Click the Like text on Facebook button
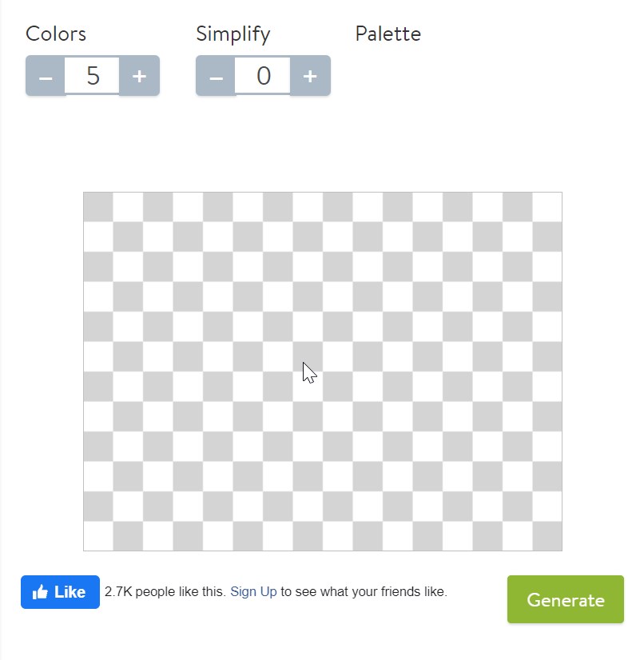 tap(70, 592)
